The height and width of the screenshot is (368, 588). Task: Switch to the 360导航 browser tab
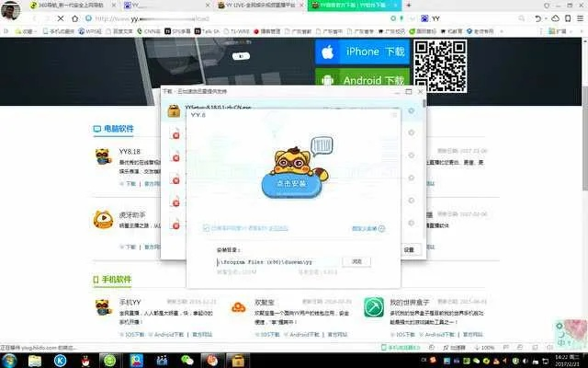[x=72, y=6]
